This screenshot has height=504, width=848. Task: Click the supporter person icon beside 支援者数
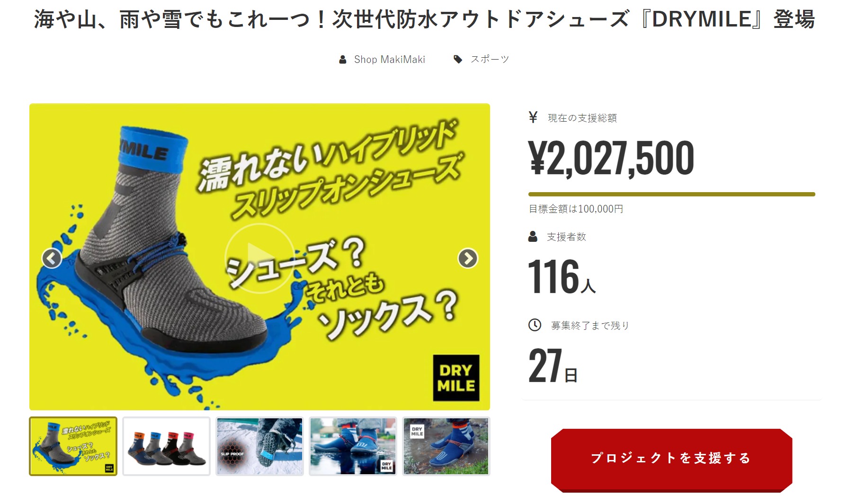[533, 237]
